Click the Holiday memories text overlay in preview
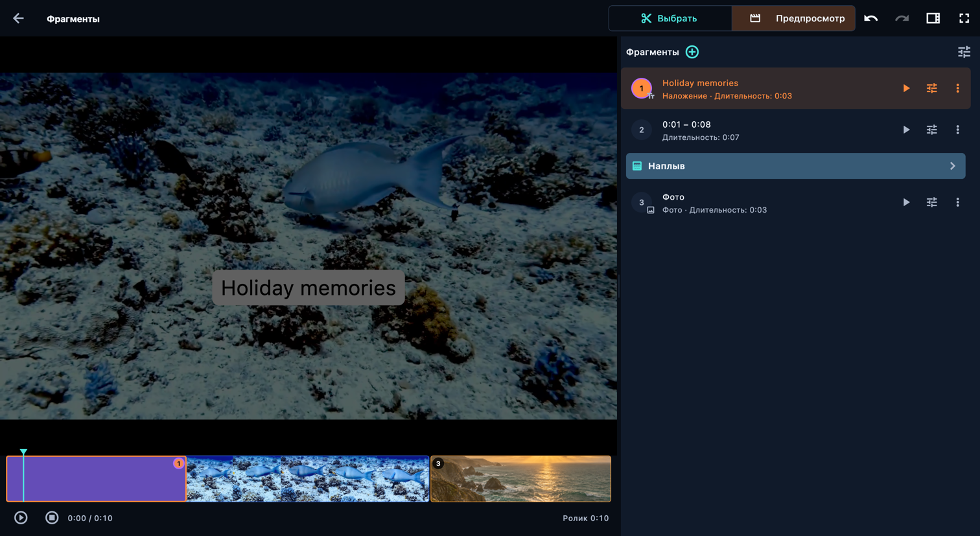Screen dimensions: 980x536 [309, 288]
